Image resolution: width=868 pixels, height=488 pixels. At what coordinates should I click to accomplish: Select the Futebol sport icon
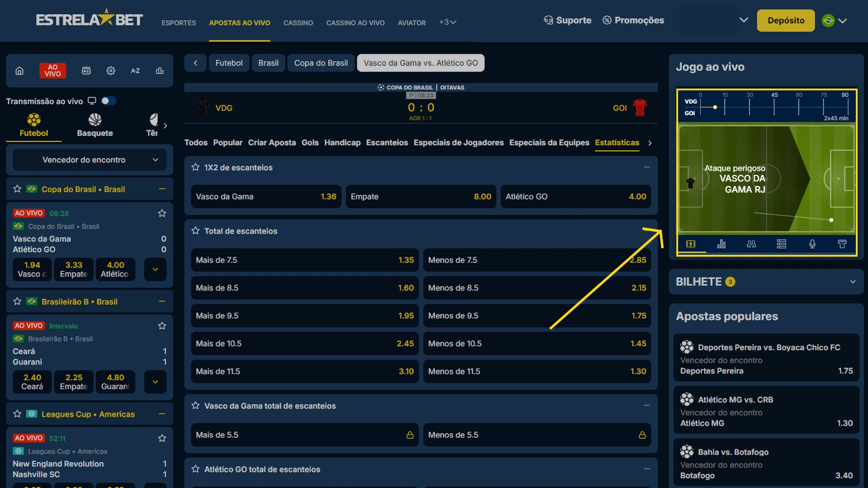(34, 125)
